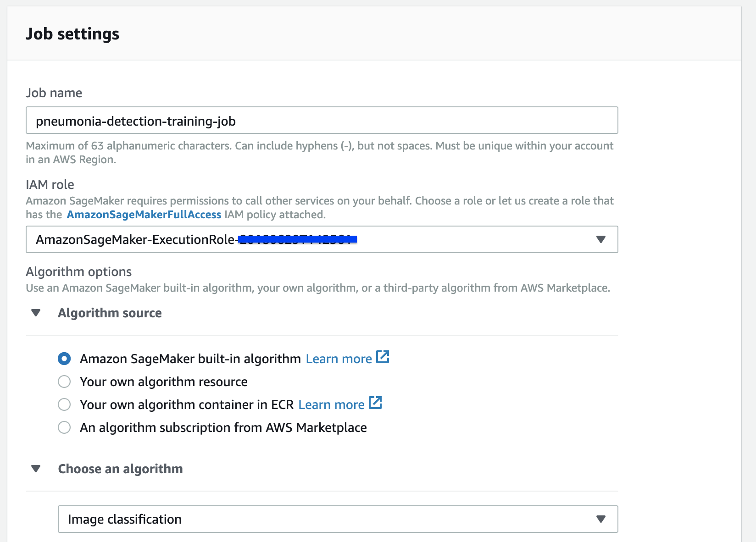Click the Algorithm source heading text
Screen dimensions: 756x542
pyautogui.click(x=110, y=313)
